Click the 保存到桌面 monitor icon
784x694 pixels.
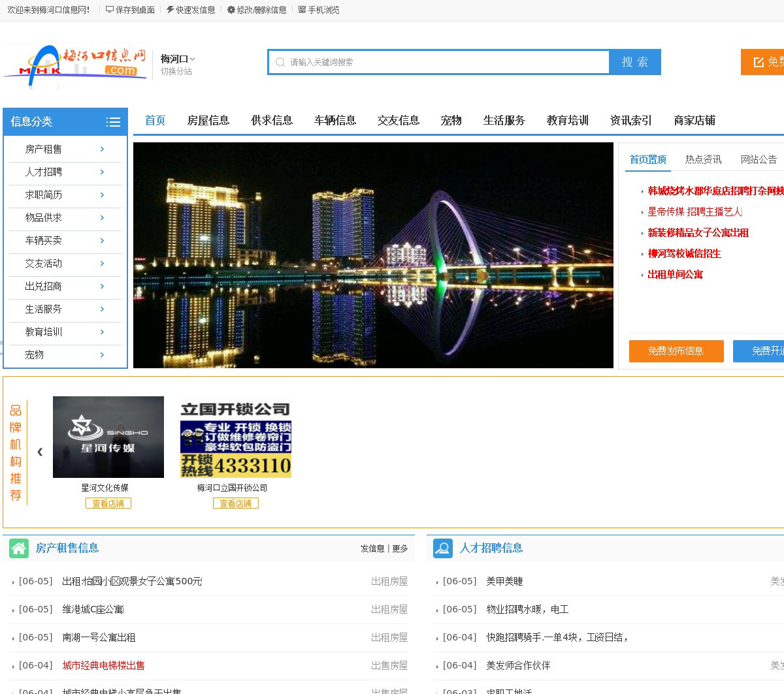[110, 10]
